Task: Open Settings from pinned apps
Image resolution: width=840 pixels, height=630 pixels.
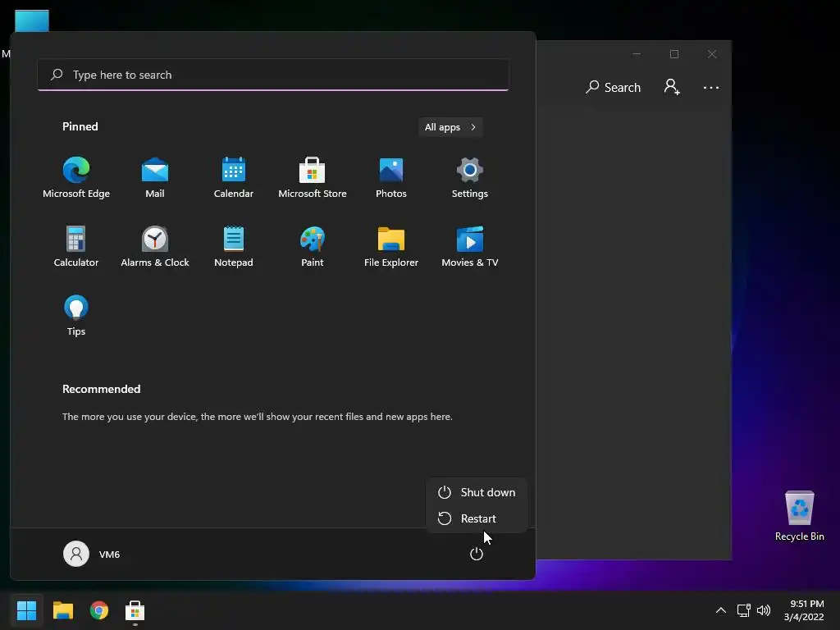Action: point(470,177)
